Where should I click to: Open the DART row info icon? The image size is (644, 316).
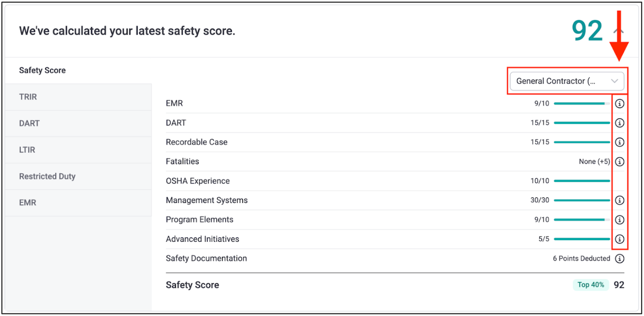click(619, 123)
